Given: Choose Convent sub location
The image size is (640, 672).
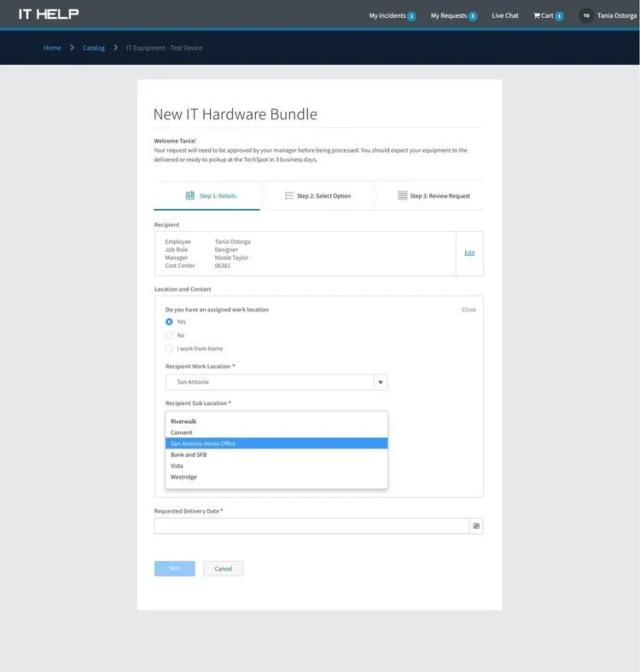Looking at the screenshot, I should [x=276, y=432].
